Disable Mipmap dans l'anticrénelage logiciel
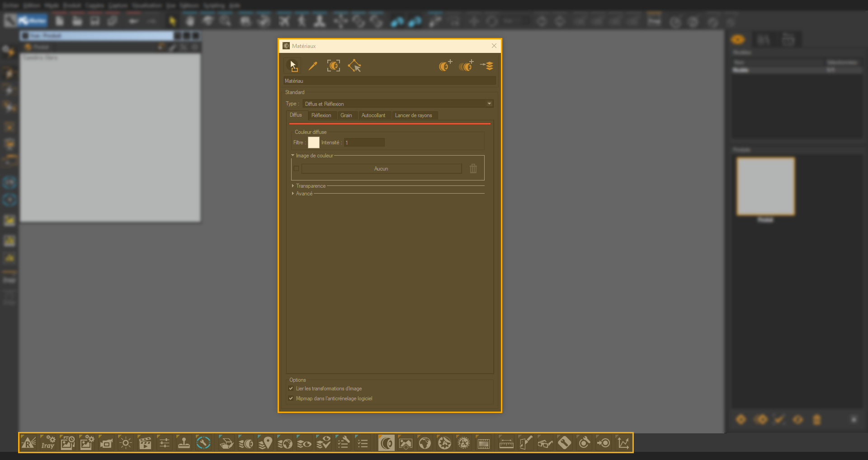 click(291, 398)
